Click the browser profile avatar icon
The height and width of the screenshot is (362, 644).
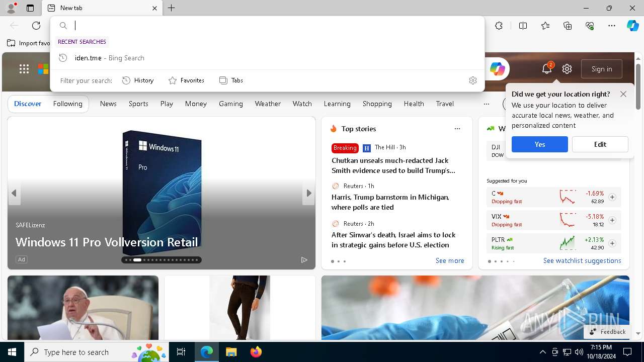[11, 8]
